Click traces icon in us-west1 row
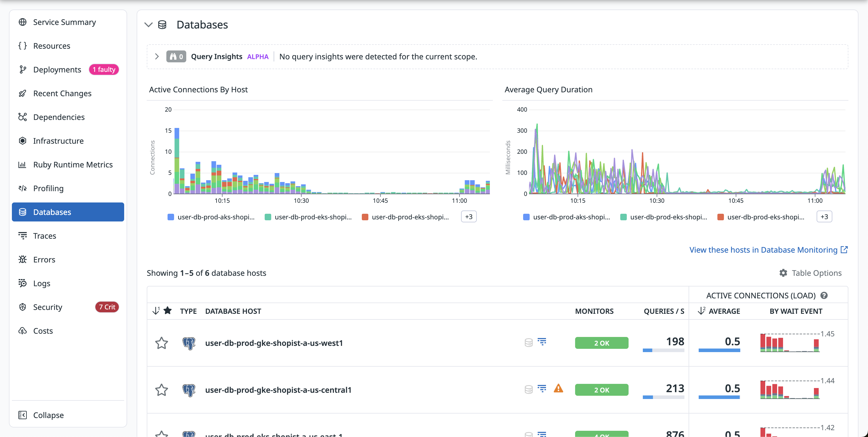Image resolution: width=868 pixels, height=437 pixels. [542, 342]
